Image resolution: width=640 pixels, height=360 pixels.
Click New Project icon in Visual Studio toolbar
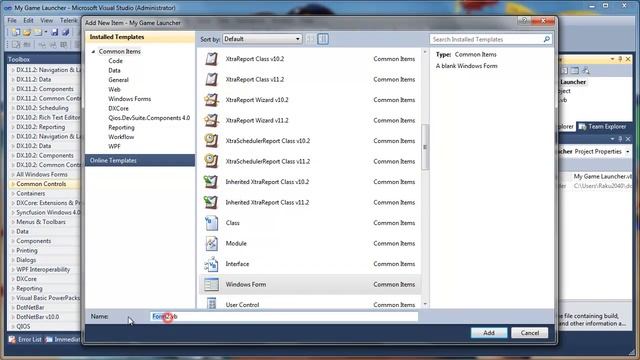tap(16, 32)
